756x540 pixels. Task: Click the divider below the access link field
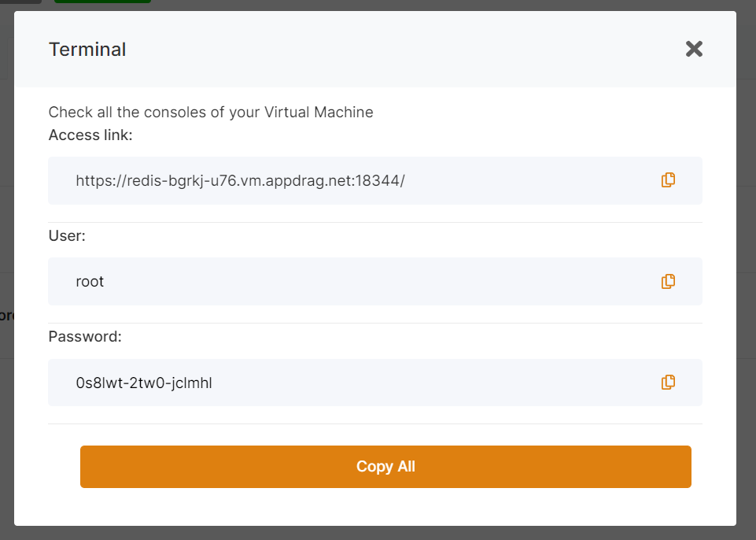374,222
